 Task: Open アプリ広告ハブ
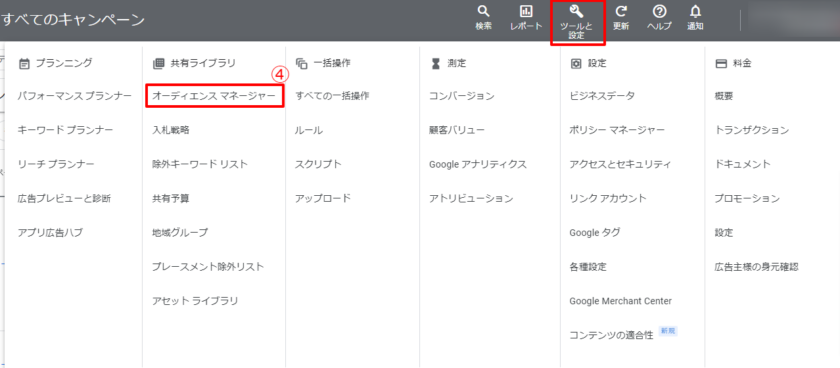pos(50,233)
